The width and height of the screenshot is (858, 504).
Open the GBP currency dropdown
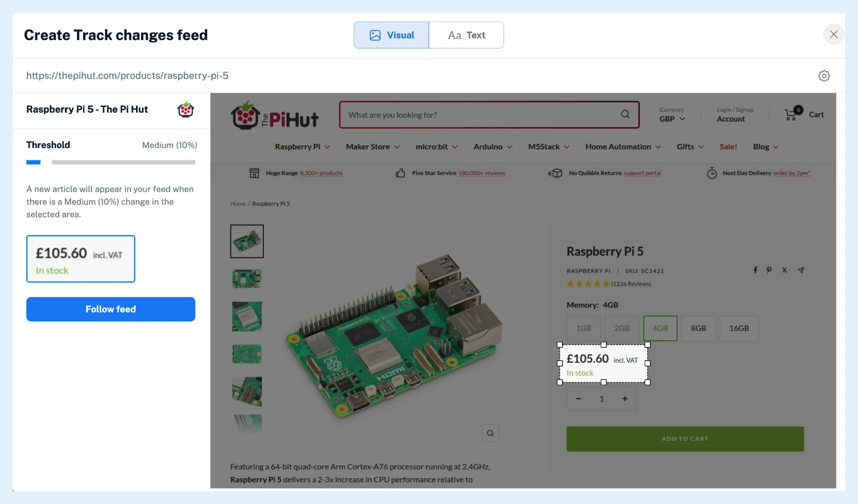coord(672,119)
